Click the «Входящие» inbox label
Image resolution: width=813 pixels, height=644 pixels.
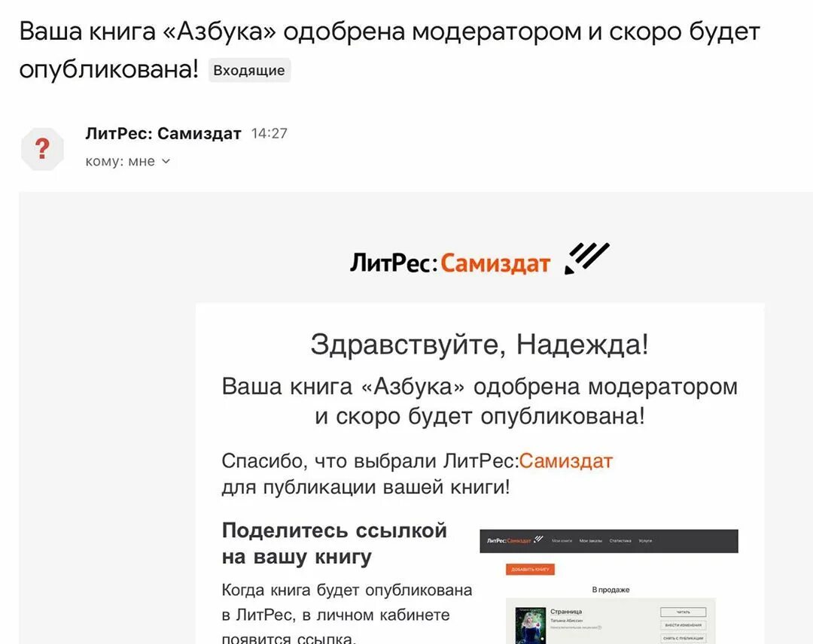click(x=249, y=70)
